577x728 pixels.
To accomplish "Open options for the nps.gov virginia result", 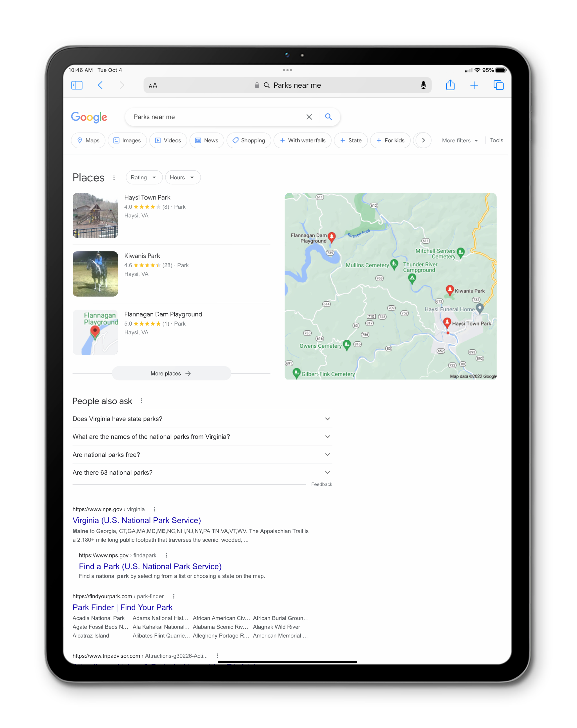I will tap(155, 509).
